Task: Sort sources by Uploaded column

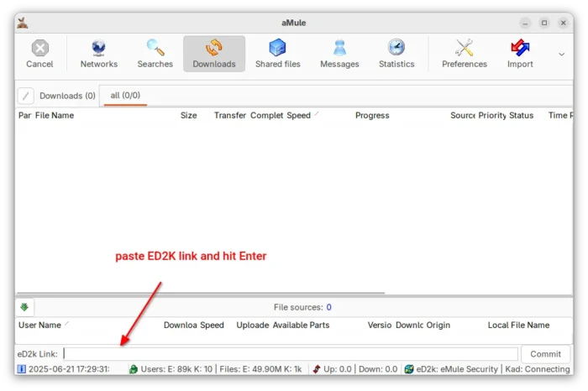Action: (x=252, y=325)
